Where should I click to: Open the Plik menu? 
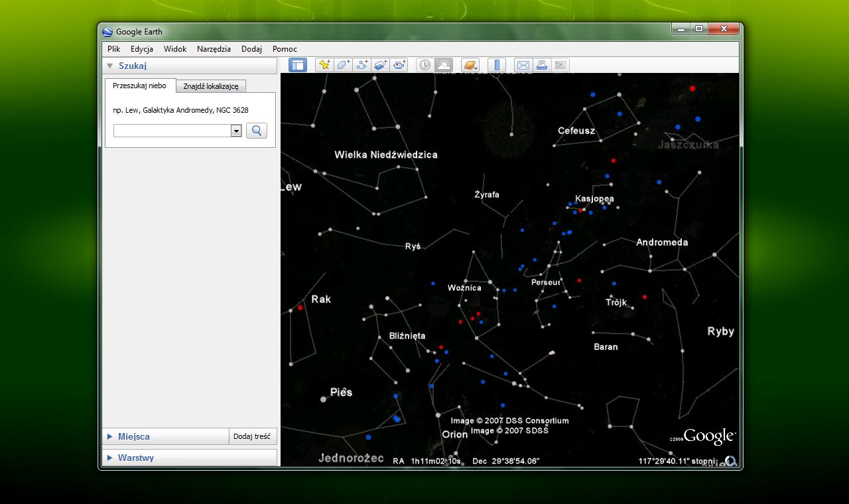point(114,49)
